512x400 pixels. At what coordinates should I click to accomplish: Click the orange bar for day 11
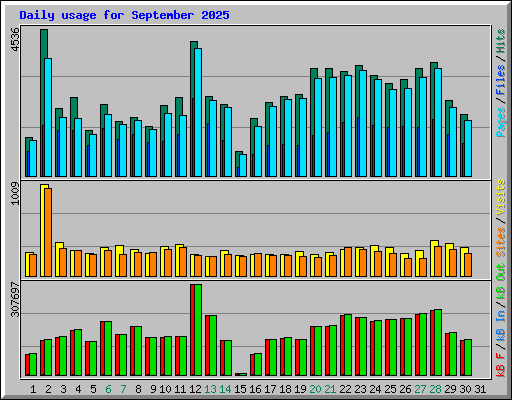pyautogui.click(x=183, y=262)
